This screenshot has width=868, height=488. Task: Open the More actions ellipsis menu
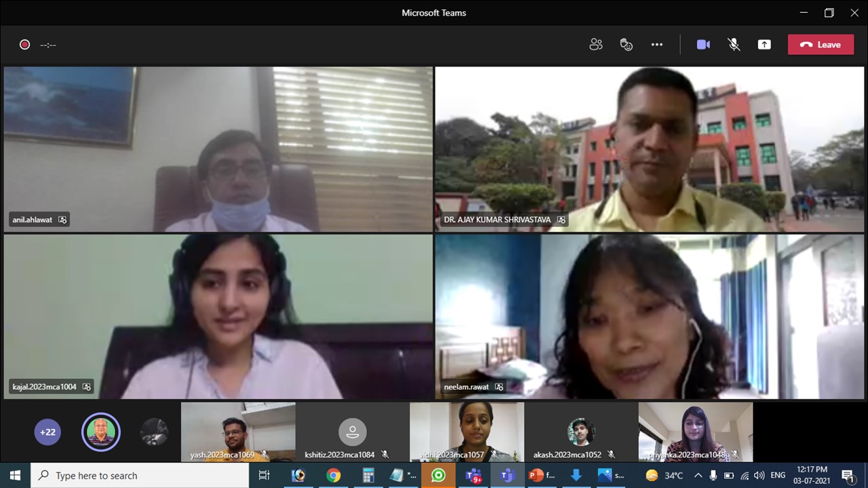[x=656, y=45]
